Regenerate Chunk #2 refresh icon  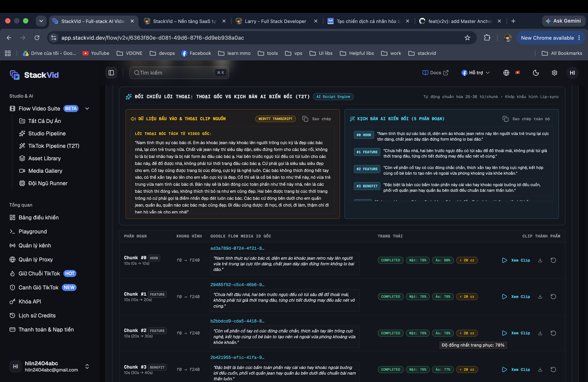point(553,333)
